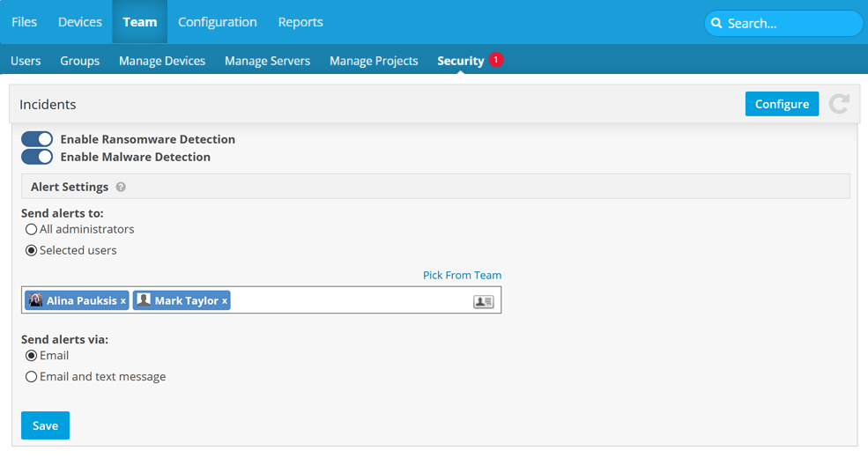The width and height of the screenshot is (868, 458).
Task: Click the Pick From Team link
Action: pos(462,275)
